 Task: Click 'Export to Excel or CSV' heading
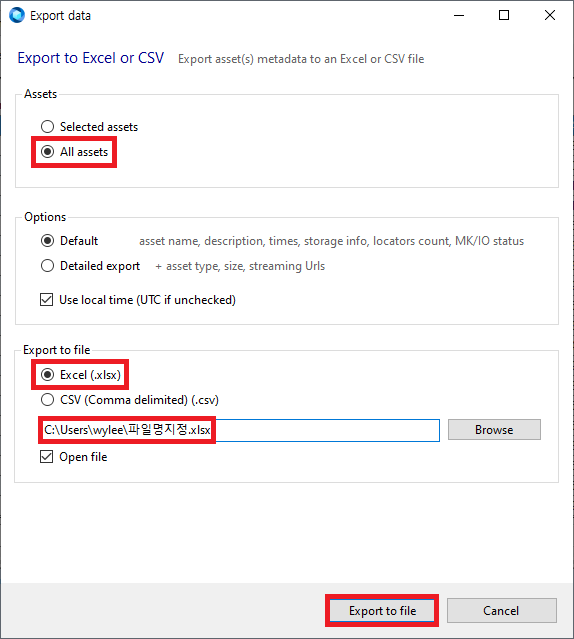90,58
